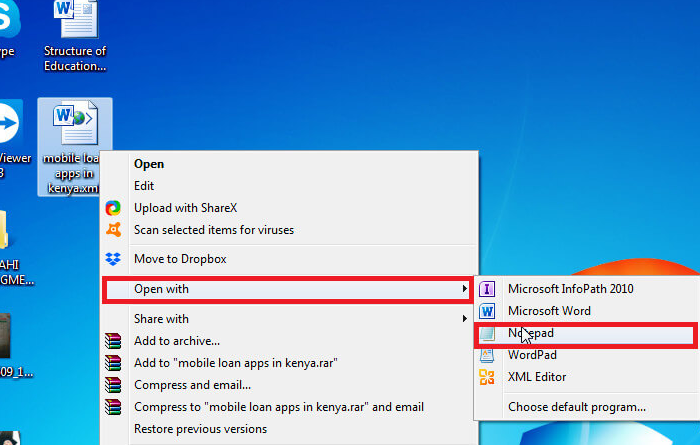
Task: Click WinRAR icon beside Compress to kenya.rar
Action: (x=113, y=407)
